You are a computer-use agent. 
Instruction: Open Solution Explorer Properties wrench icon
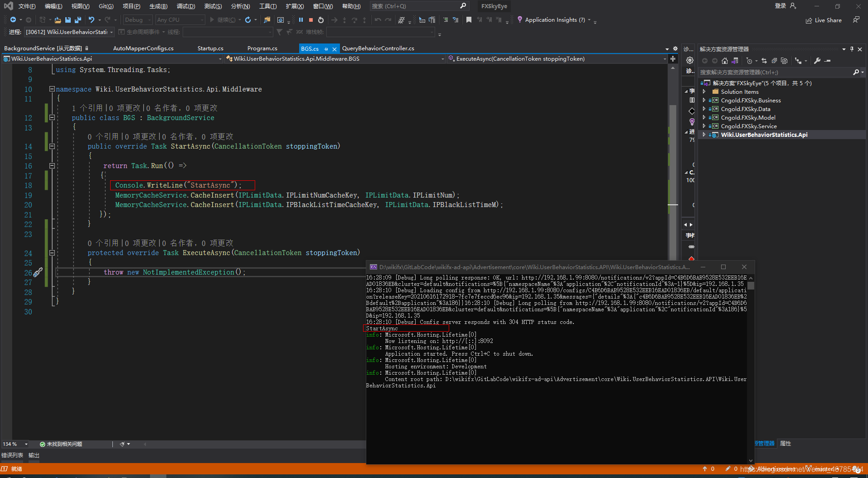[817, 60]
